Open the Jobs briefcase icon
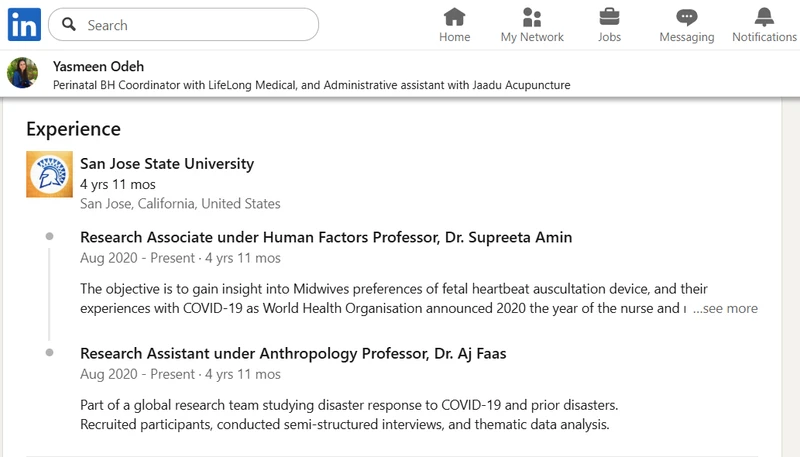 [x=609, y=17]
